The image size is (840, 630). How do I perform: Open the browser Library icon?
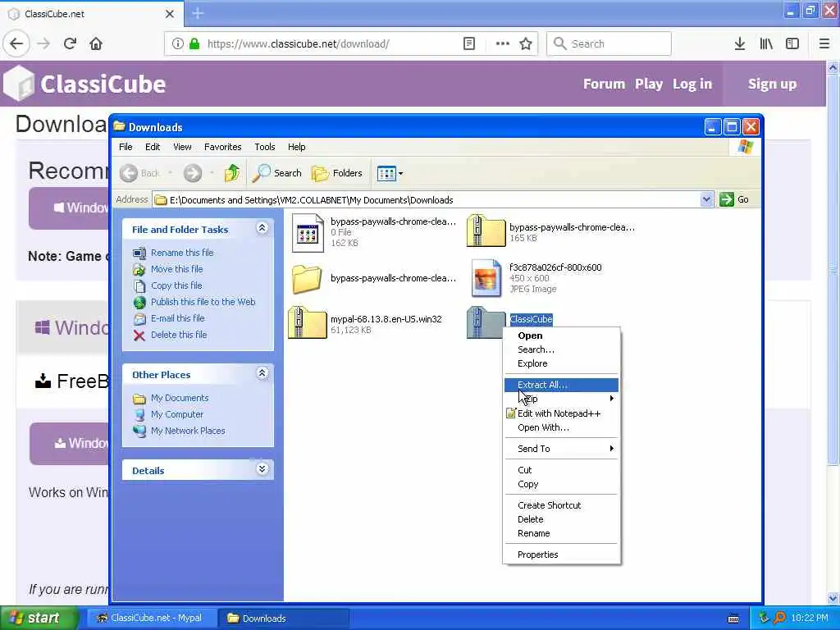[766, 43]
